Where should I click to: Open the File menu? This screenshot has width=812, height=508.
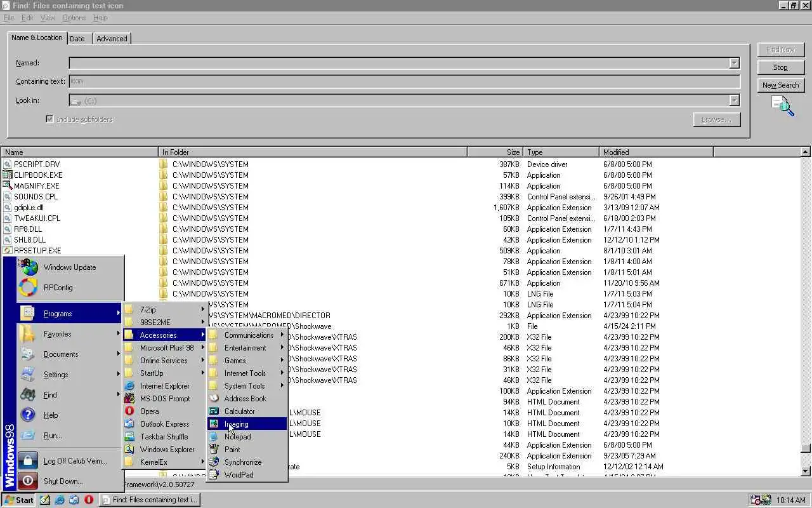tap(9, 18)
